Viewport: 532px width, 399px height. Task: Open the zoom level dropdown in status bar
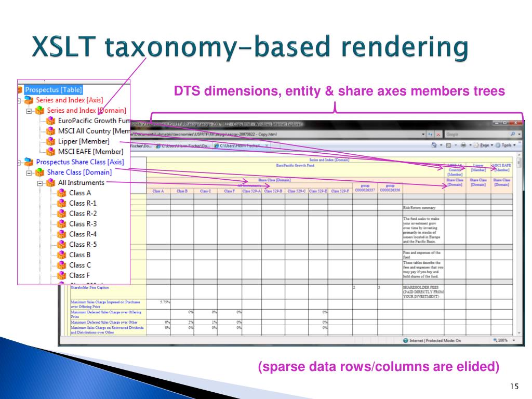click(x=514, y=340)
